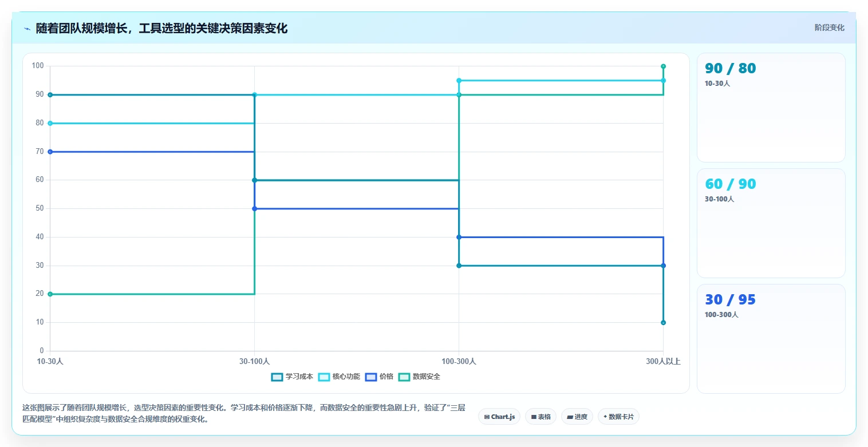Select 价格 data point at 10-30人 (value 70)

(x=50, y=152)
